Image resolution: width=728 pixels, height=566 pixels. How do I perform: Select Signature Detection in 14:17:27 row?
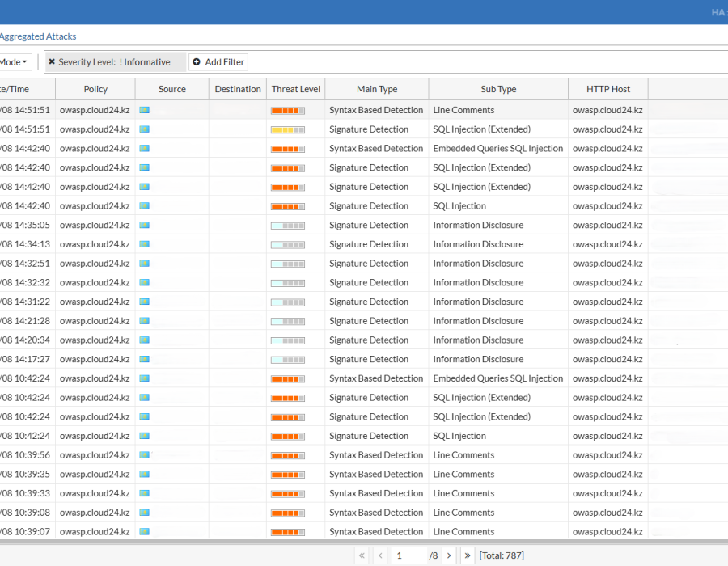click(369, 359)
